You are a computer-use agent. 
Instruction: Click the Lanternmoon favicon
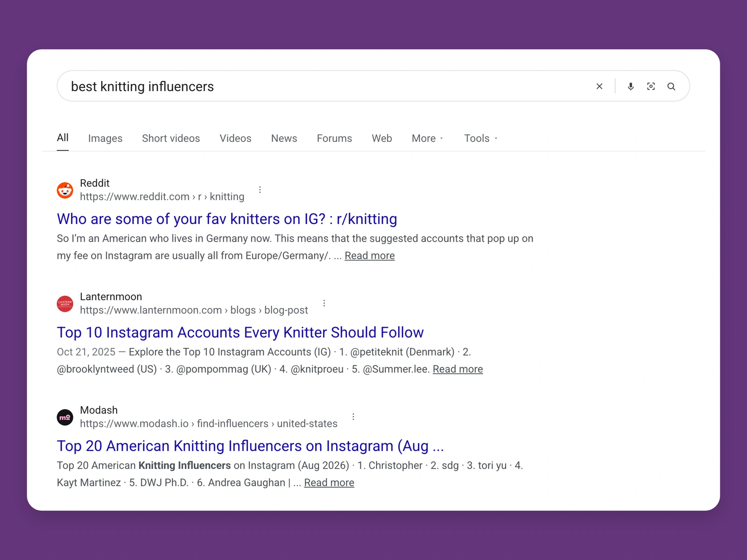(65, 303)
